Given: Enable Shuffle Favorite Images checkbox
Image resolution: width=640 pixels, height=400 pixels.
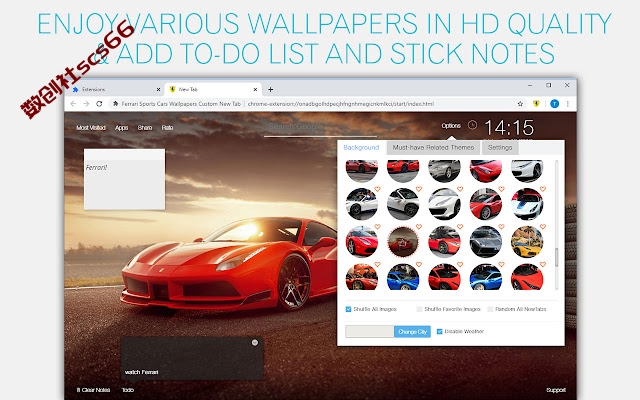Looking at the screenshot, I should (419, 309).
